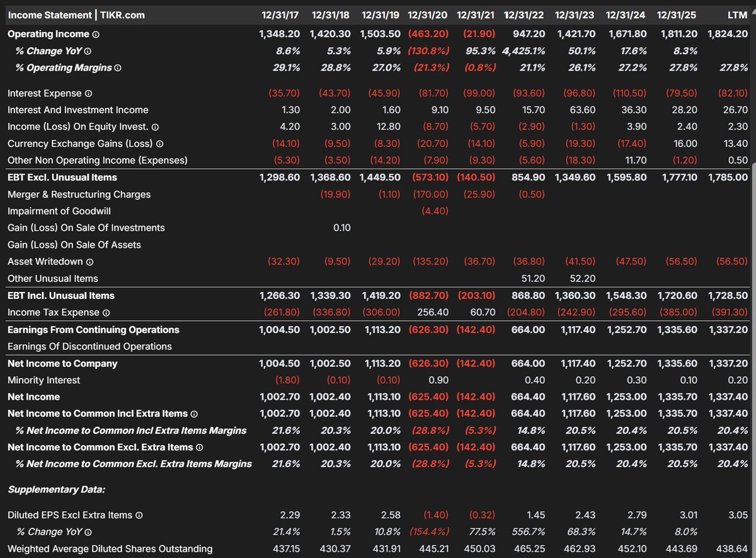Click Minority Interest value 0.90
Image resolution: width=756 pixels, height=558 pixels.
click(439, 380)
